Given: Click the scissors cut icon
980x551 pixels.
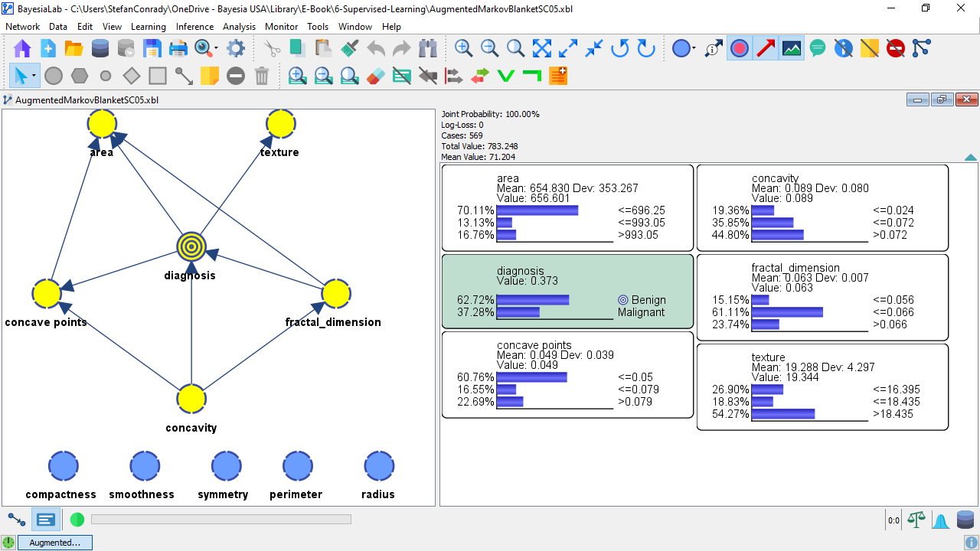Looking at the screenshot, I should tap(272, 49).
